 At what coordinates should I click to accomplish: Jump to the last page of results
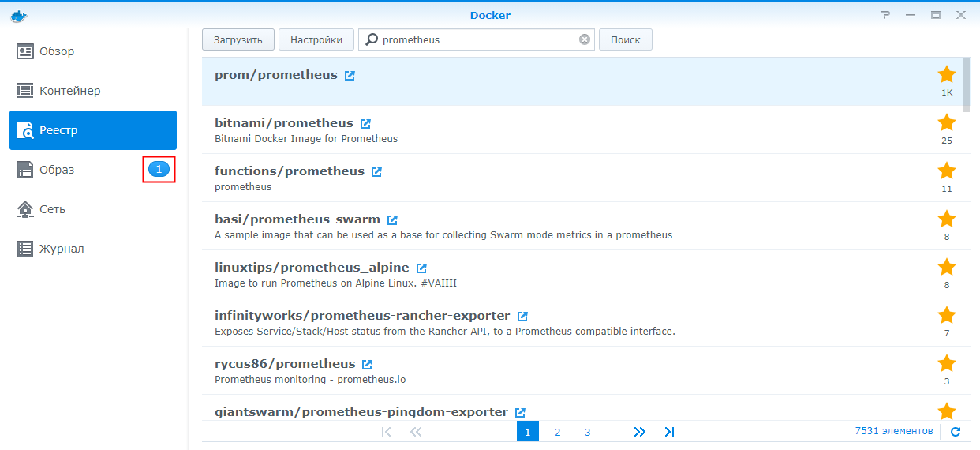669,432
